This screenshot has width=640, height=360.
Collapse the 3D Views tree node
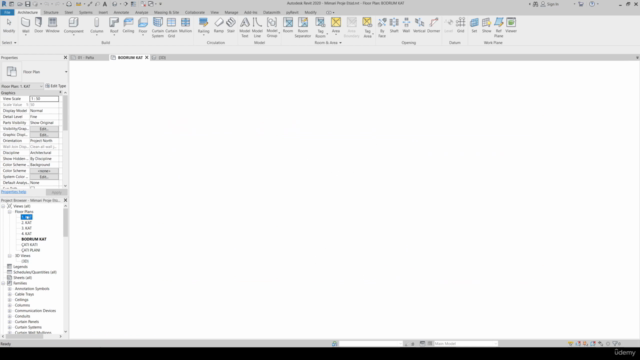tap(10, 256)
